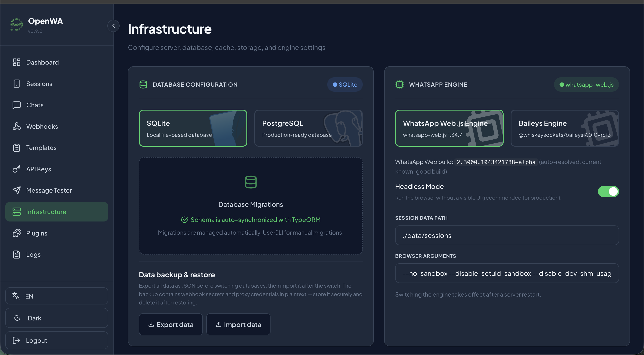Image resolution: width=644 pixels, height=355 pixels.
Task: Open the Logs label in sidebar
Action: click(x=34, y=255)
